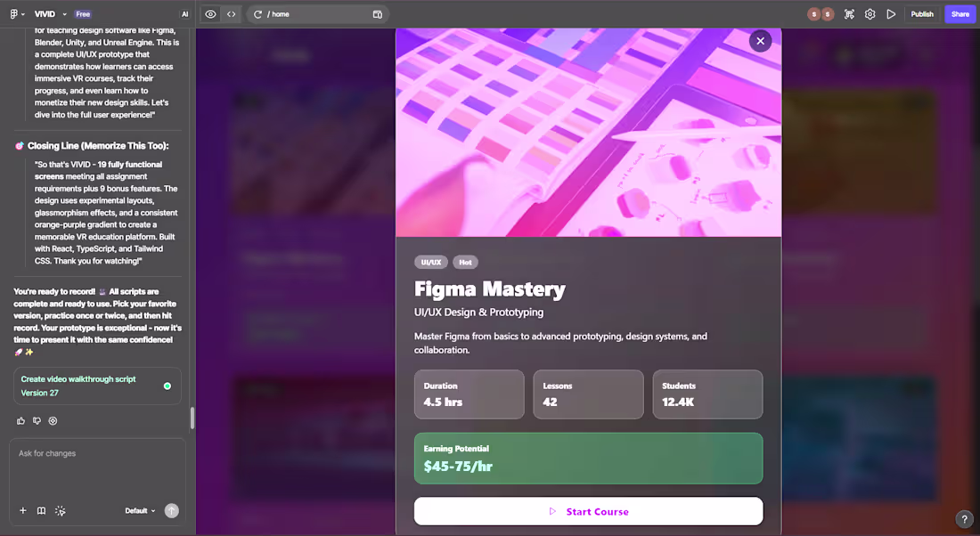Open the Figma logo main menu
The height and width of the screenshot is (536, 980).
click(x=17, y=13)
